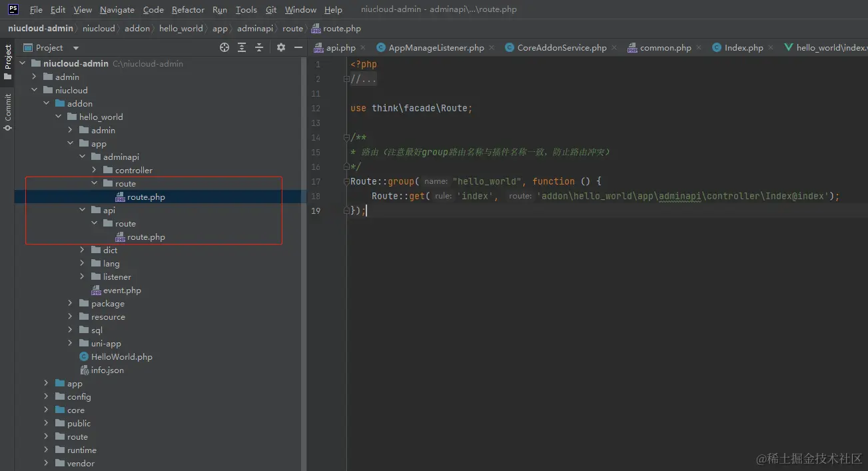This screenshot has width=868, height=471.
Task: Close the AppManageListener.php tab
Action: click(492, 48)
